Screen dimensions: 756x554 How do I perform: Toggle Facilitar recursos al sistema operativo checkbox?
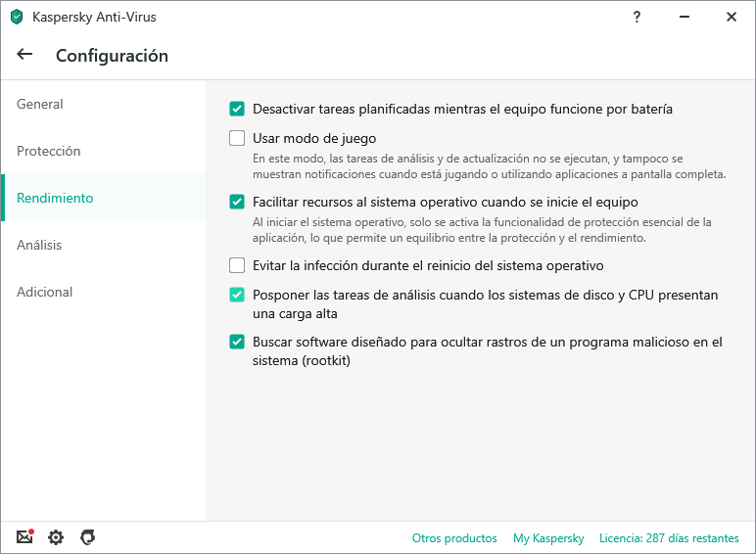click(237, 202)
